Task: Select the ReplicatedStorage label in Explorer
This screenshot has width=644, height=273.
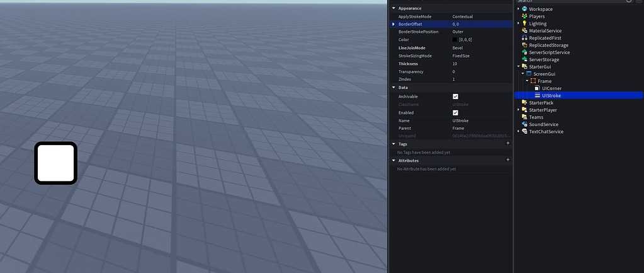Action: click(549, 45)
